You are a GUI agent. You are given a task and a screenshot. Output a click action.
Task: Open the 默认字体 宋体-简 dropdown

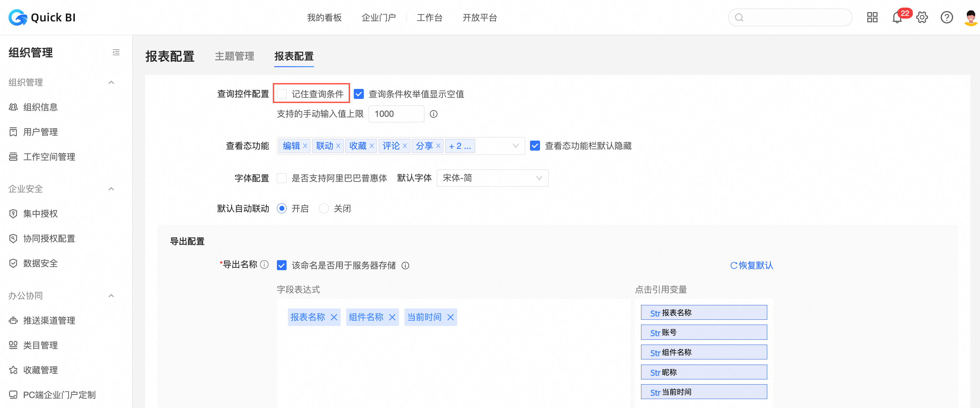coord(492,178)
